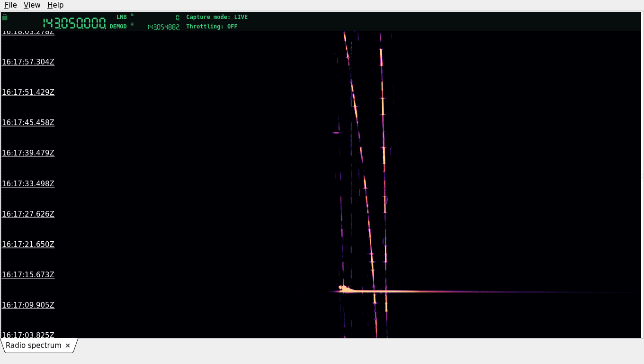The height and width of the screenshot is (364, 644).
Task: Open the View menu
Action: pyautogui.click(x=32, y=5)
